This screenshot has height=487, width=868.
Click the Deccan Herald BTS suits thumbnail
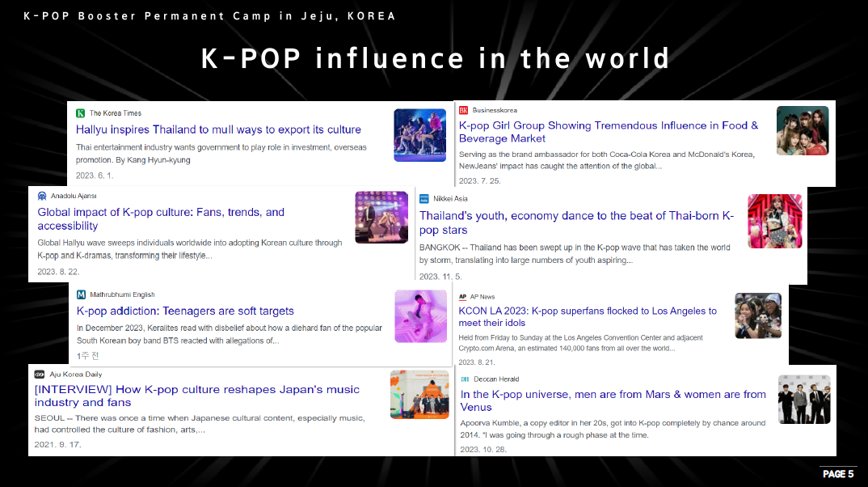(804, 400)
